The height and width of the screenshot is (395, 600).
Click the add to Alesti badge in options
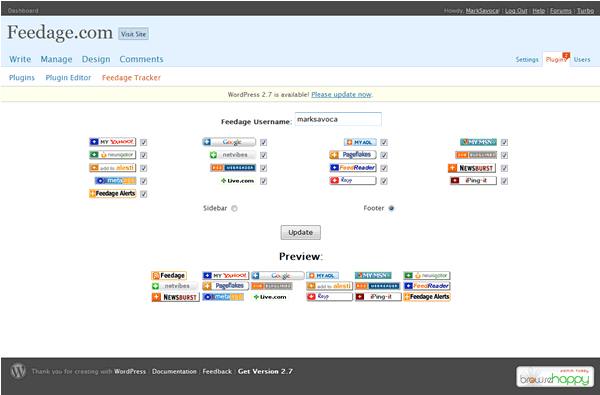[x=112, y=168]
